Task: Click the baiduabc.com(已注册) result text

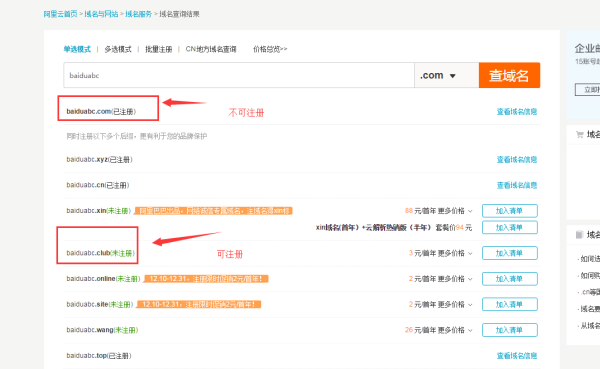Action: (x=101, y=112)
